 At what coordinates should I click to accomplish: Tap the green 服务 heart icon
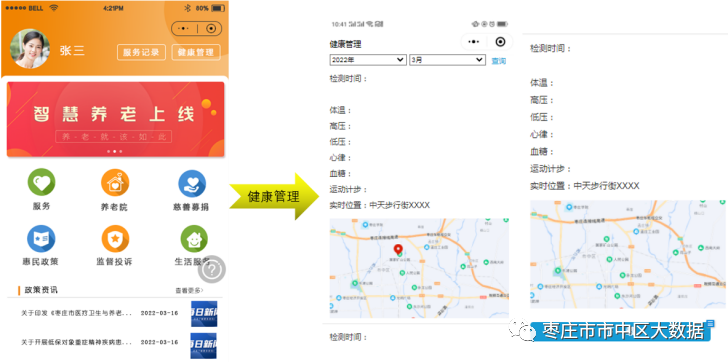click(41, 182)
